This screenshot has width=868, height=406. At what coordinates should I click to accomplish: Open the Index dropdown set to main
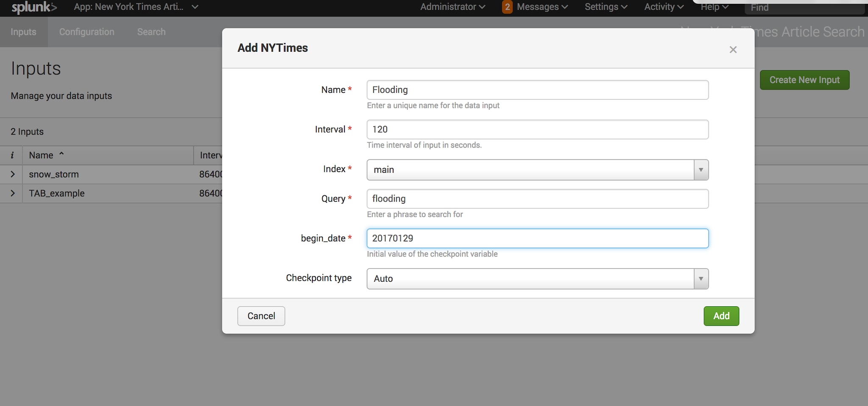click(537, 170)
